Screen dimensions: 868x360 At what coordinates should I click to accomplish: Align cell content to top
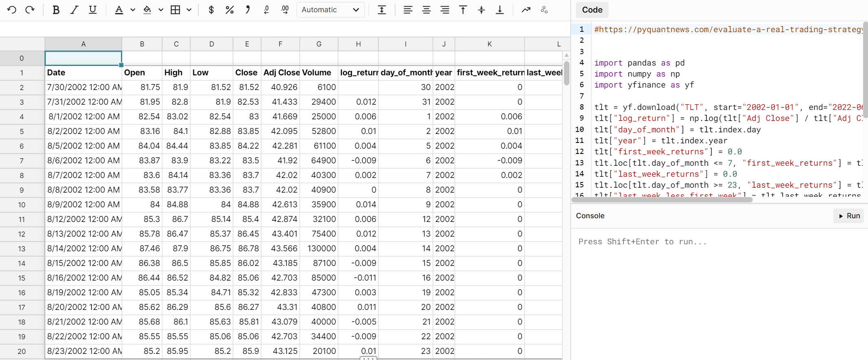[463, 10]
